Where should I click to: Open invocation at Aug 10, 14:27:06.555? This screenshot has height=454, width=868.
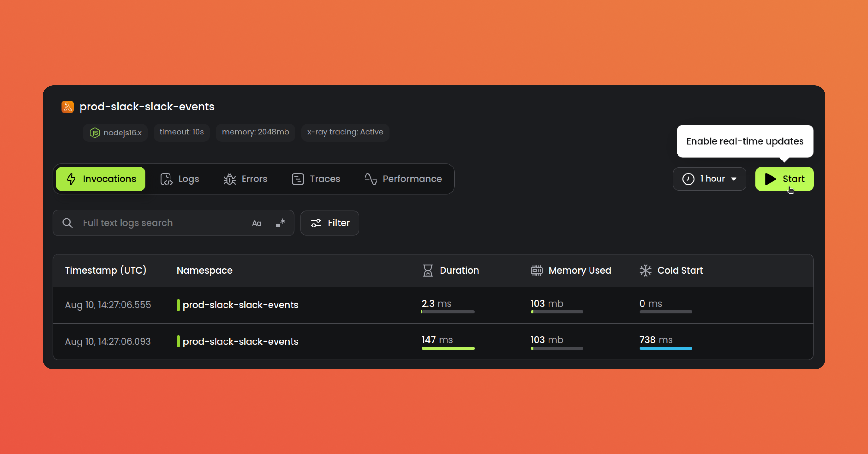click(433, 305)
